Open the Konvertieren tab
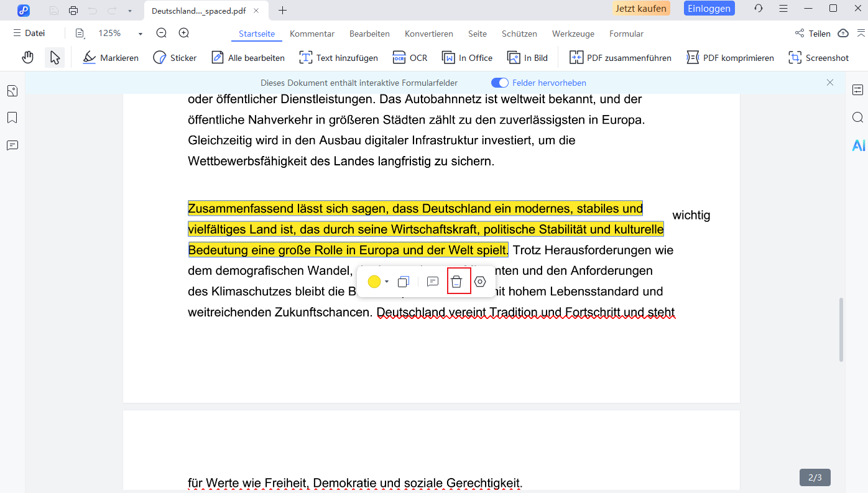Viewport: 868px width, 493px height. (428, 34)
